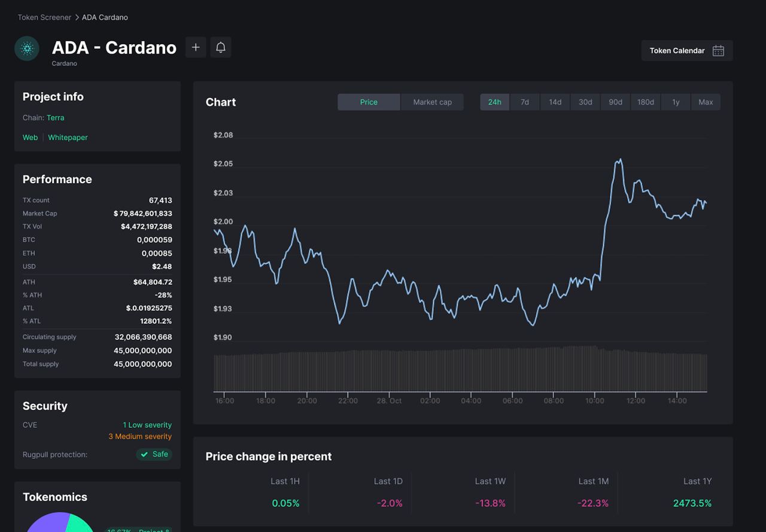Add ADA to watchlist with plus button
The image size is (766, 532).
[x=196, y=47]
